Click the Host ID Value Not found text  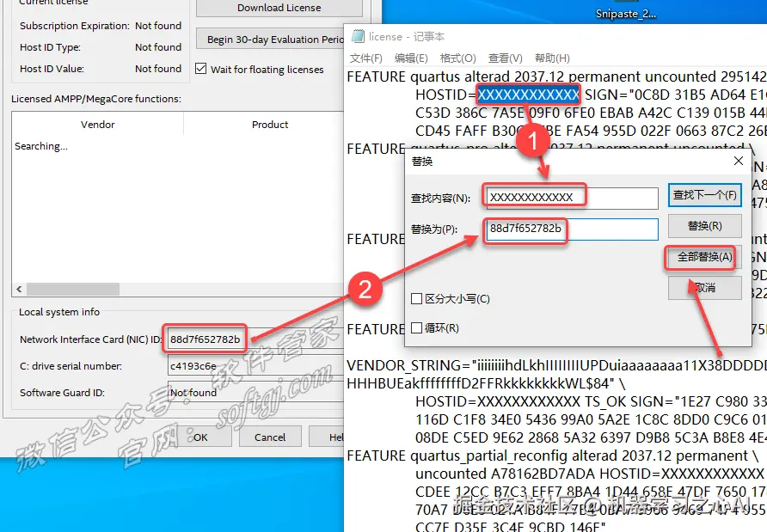pos(158,69)
